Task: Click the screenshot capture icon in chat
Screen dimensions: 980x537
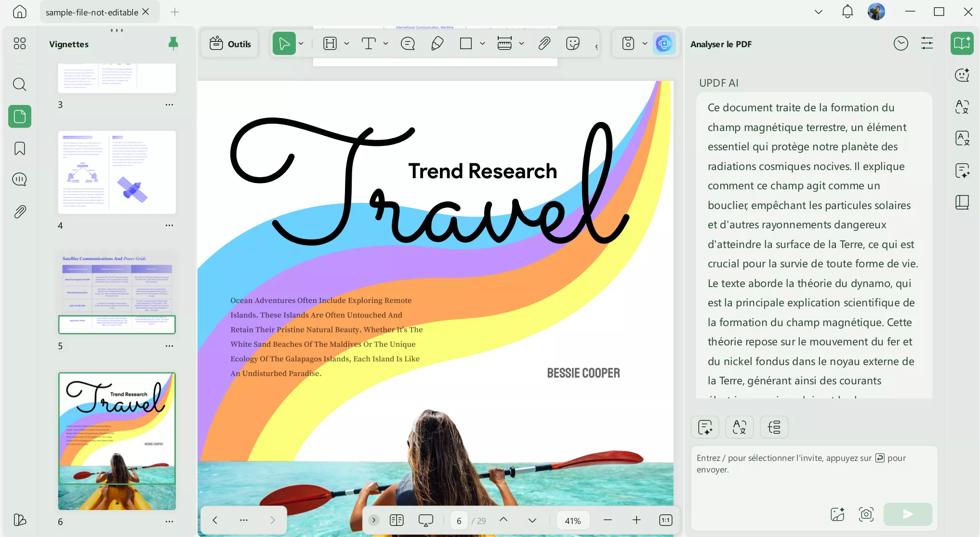Action: coord(866,514)
